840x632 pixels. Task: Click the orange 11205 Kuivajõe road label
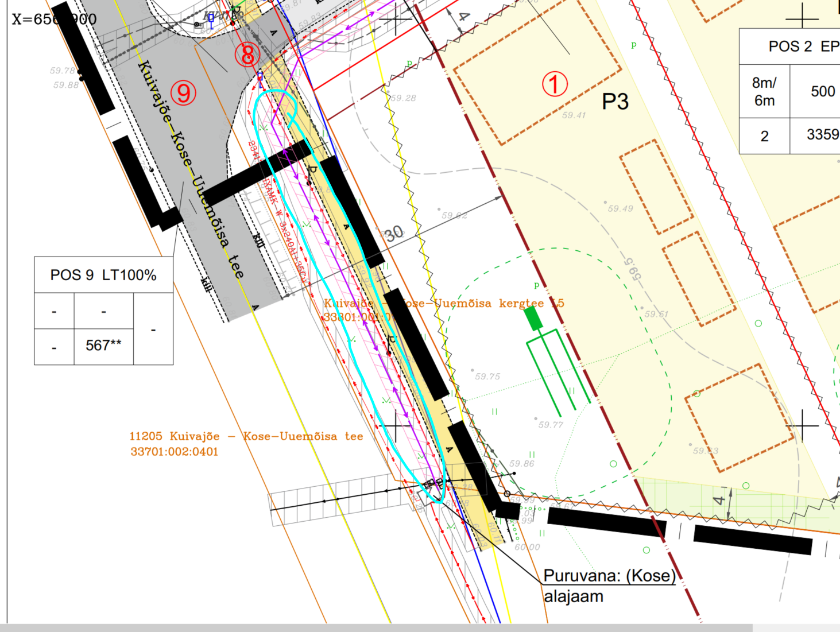pos(246,436)
